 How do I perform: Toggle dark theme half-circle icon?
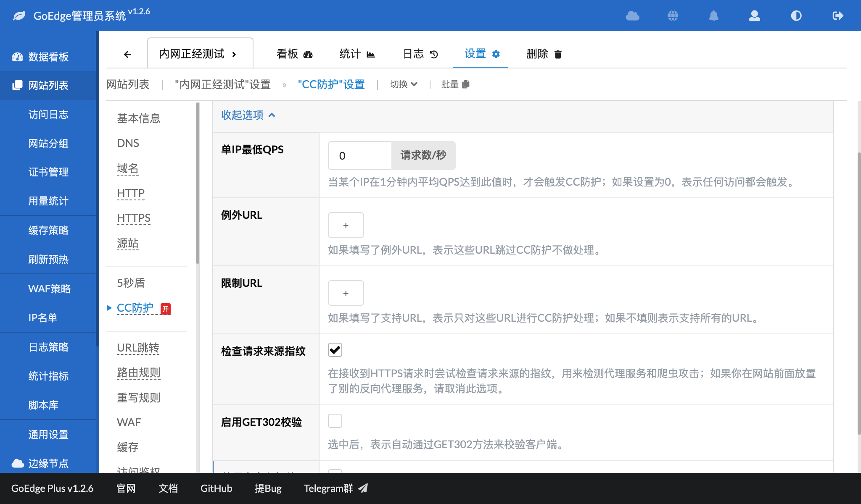(796, 16)
